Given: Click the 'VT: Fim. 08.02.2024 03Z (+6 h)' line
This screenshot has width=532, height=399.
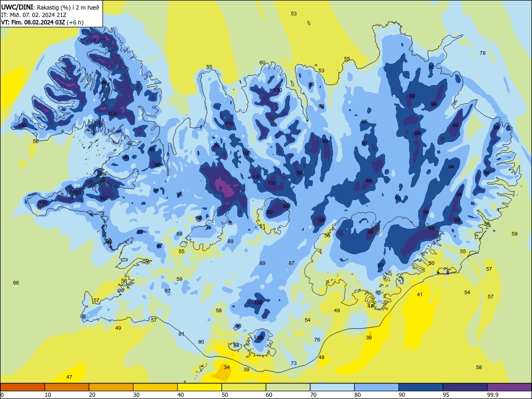Looking at the screenshot, I should point(43,22).
